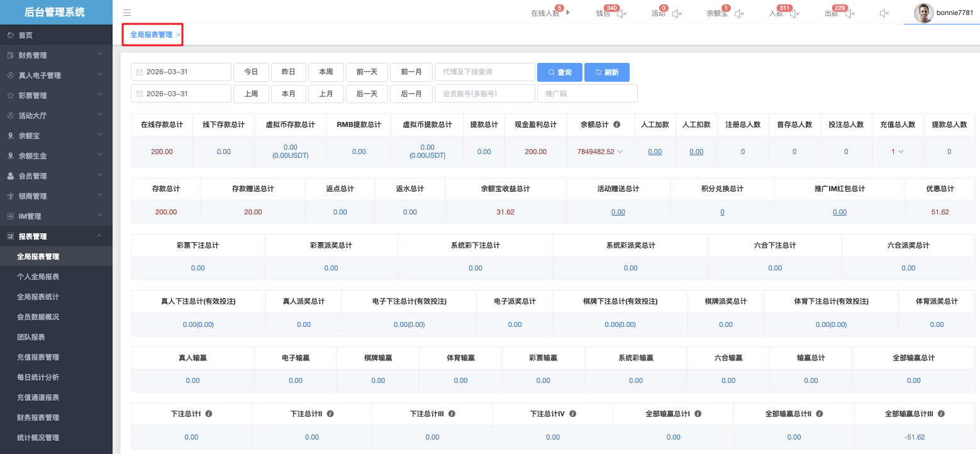Click the info icon next to 下注总计IV
The height and width of the screenshot is (454, 980).
click(x=572, y=414)
